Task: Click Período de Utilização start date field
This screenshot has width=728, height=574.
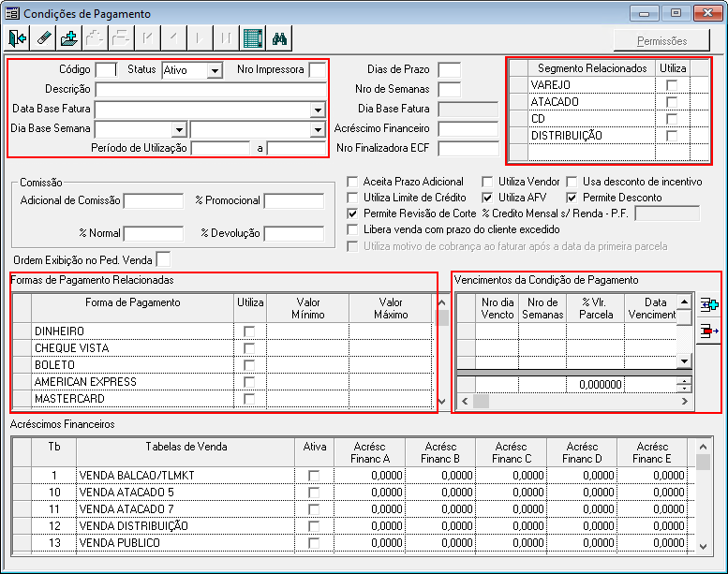Action: pos(220,149)
